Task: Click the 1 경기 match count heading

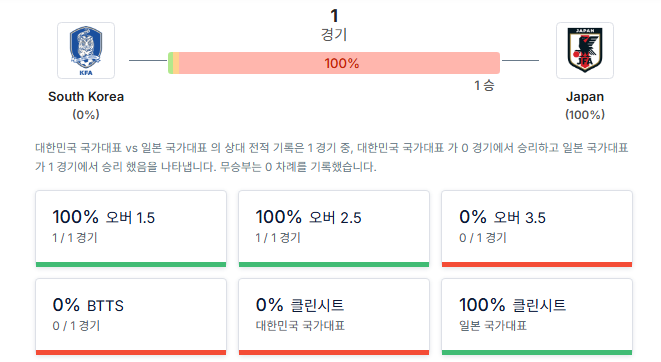Action: click(334, 25)
